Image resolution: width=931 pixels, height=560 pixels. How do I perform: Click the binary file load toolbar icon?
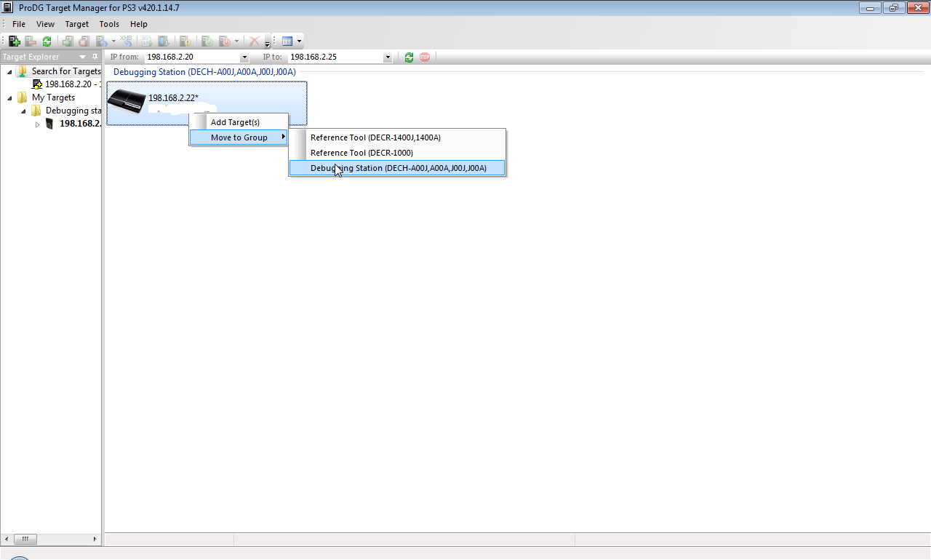click(147, 41)
